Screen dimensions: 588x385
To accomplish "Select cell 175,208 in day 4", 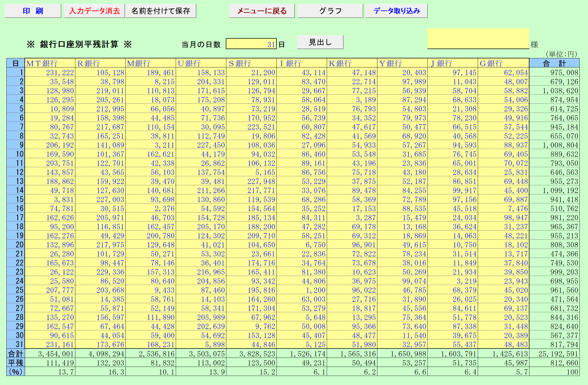I will [201, 99].
